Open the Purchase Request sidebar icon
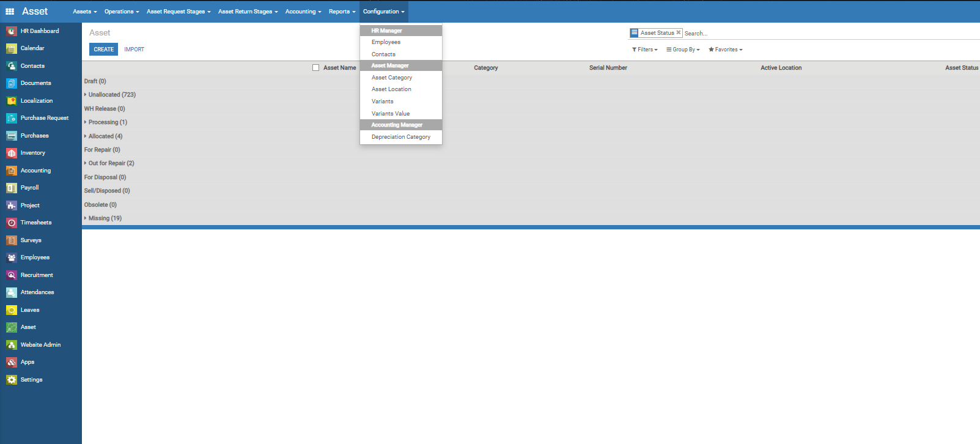 12,118
